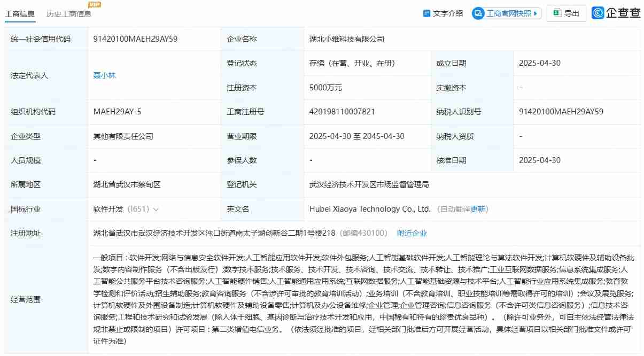Screen dimensions: 644x356
Task: Click the 注册地址 row label
Action: (x=26, y=233)
